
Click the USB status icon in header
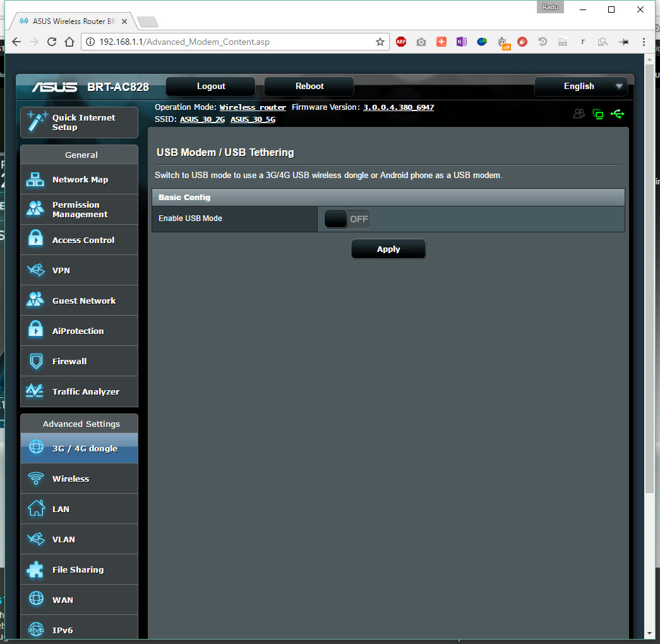pyautogui.click(x=618, y=114)
